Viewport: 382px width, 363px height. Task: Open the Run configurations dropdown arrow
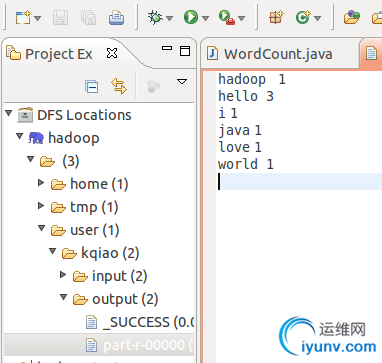click(x=205, y=18)
